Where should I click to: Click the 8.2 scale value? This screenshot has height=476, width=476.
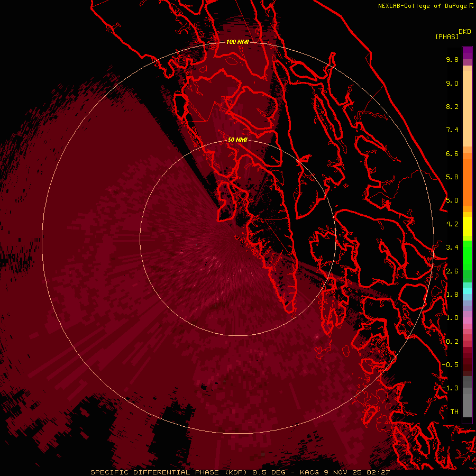[452, 106]
